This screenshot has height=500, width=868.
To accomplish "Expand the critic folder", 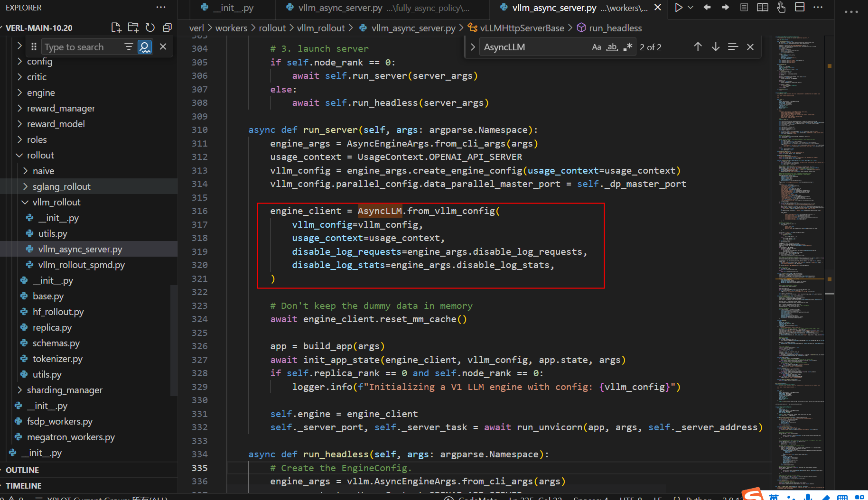I will 19,77.
